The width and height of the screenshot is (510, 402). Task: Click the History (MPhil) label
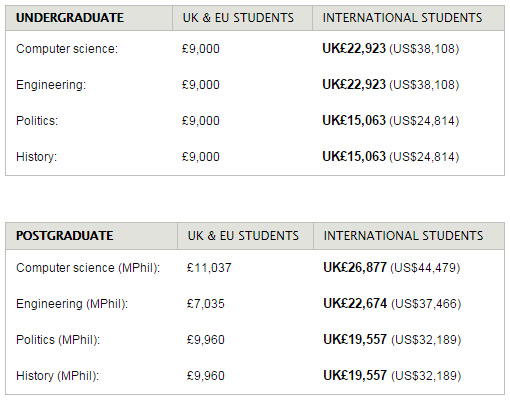pos(58,376)
